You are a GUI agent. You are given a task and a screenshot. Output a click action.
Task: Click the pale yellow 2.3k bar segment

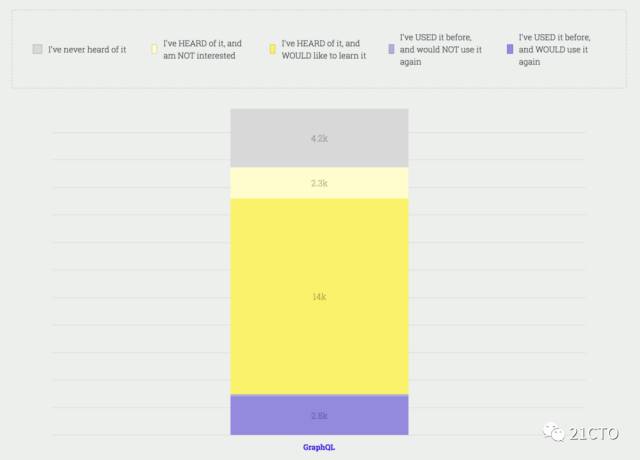(319, 183)
